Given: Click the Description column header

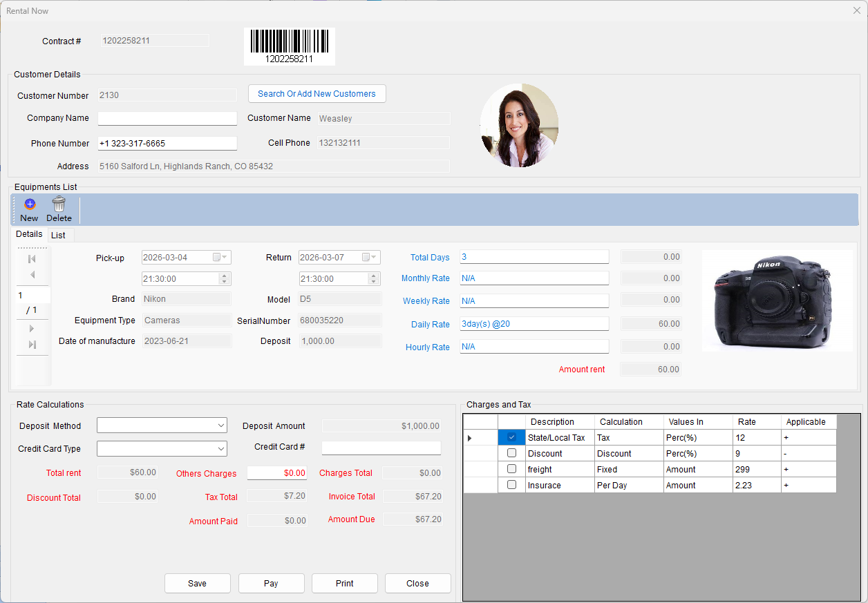Looking at the screenshot, I should point(560,422).
